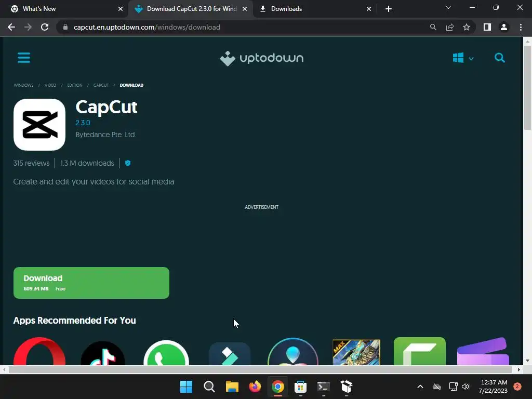
Task: Open the volume speaker tray icon
Action: [x=465, y=387]
